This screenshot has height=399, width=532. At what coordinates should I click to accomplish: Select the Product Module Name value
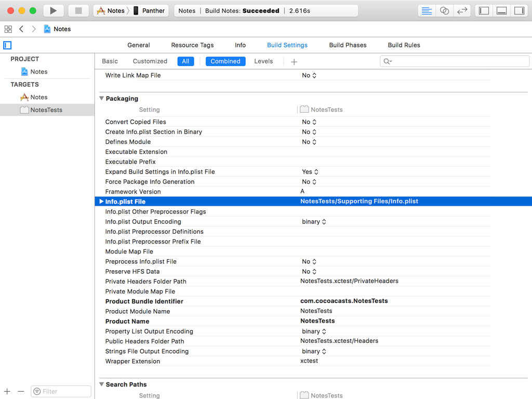coord(316,311)
